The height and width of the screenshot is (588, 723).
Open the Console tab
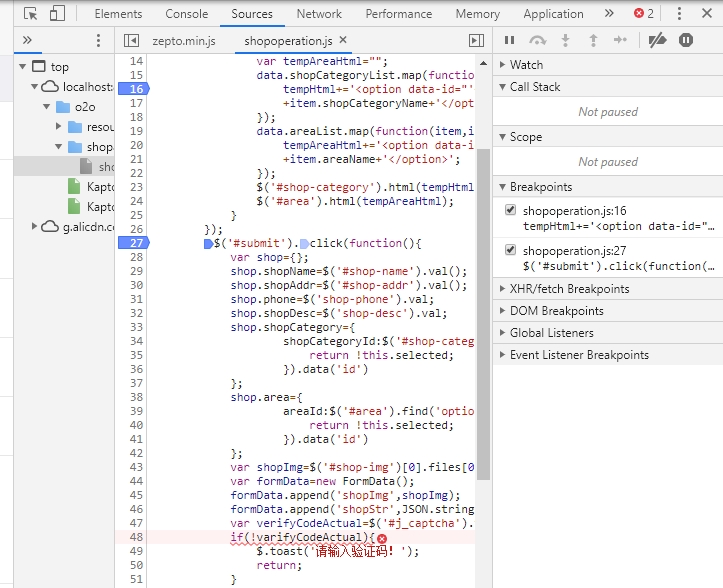(186, 14)
